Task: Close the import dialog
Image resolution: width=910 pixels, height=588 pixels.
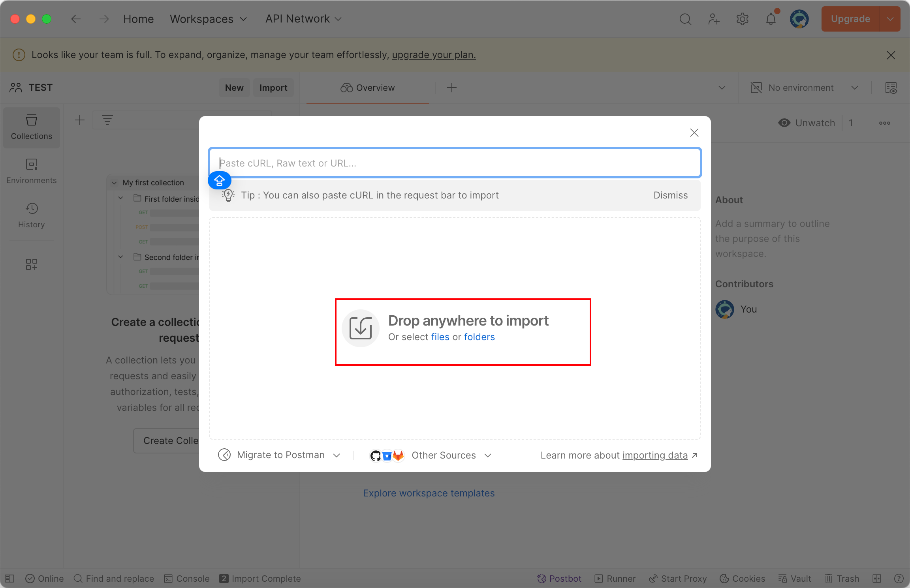Action: click(x=694, y=133)
